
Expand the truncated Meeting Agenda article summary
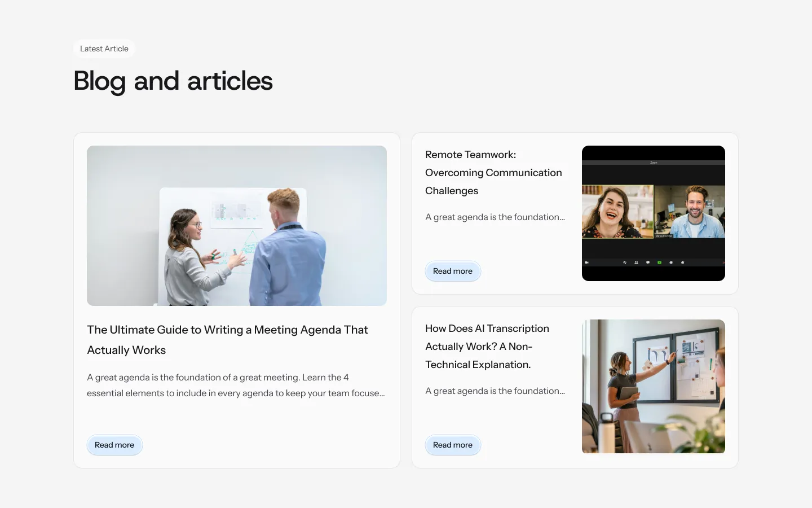click(236, 385)
